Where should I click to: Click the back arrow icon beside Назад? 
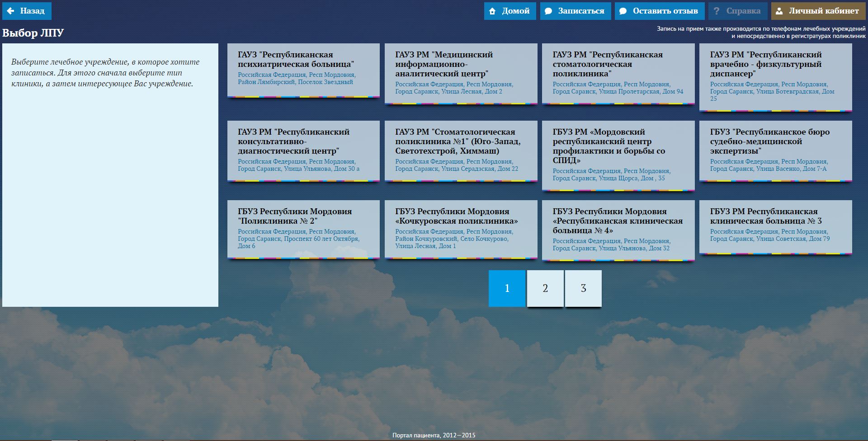11,11
